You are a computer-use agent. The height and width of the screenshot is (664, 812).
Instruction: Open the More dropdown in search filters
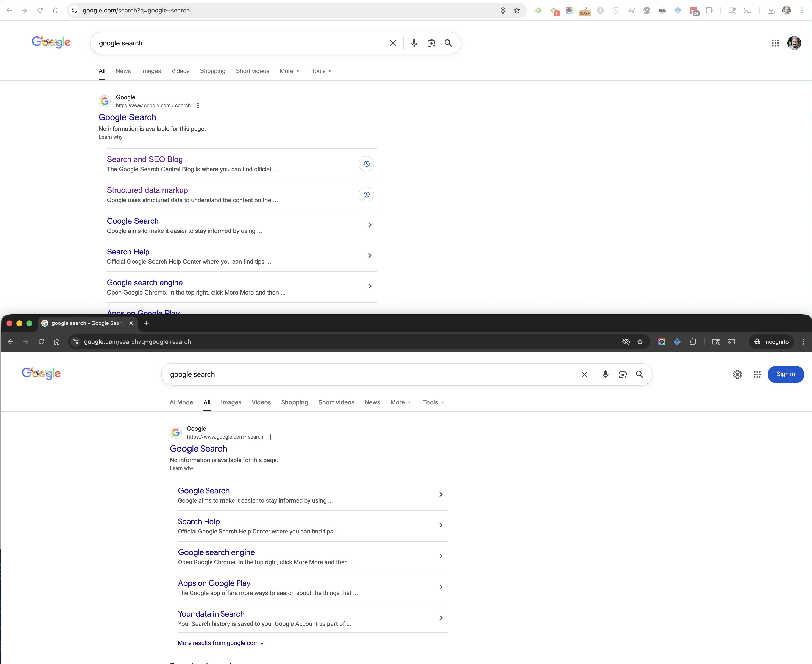click(x=286, y=71)
